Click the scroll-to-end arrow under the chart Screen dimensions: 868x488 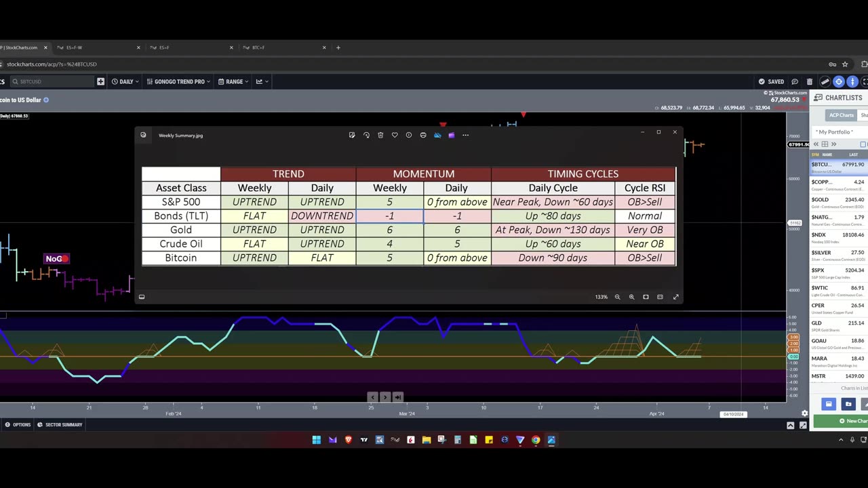point(398,397)
